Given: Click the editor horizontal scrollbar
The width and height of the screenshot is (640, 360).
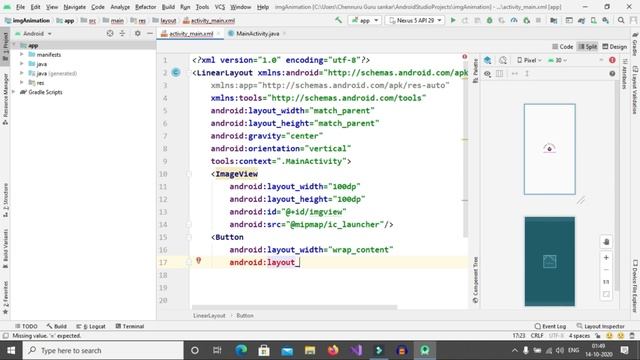Looking at the screenshot, I should coord(294,307).
